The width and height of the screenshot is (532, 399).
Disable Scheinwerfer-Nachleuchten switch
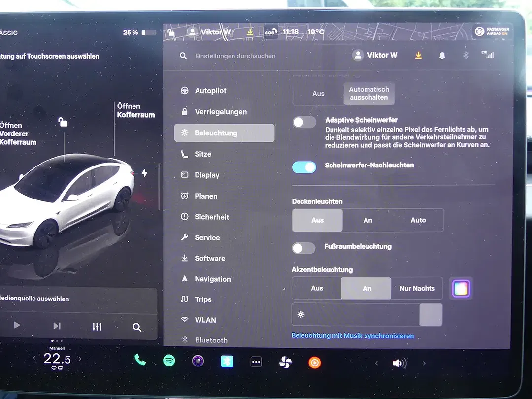point(304,167)
